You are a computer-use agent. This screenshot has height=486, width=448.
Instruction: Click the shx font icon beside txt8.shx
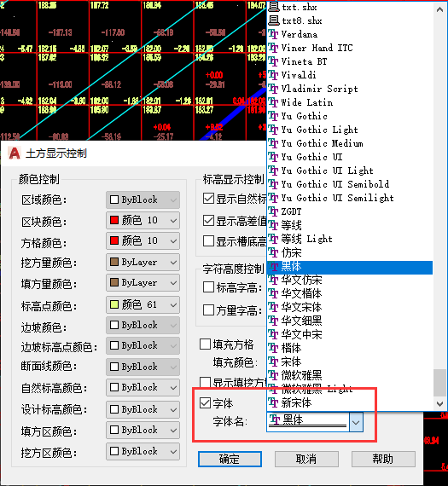point(273,20)
